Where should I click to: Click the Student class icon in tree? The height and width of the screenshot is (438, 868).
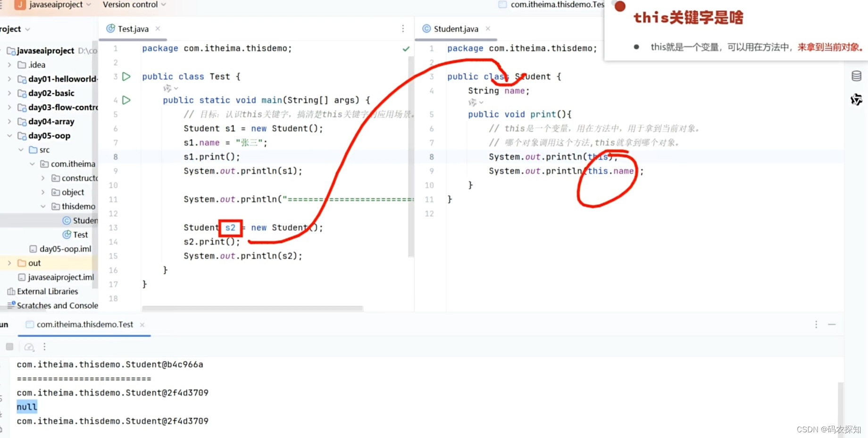(67, 220)
